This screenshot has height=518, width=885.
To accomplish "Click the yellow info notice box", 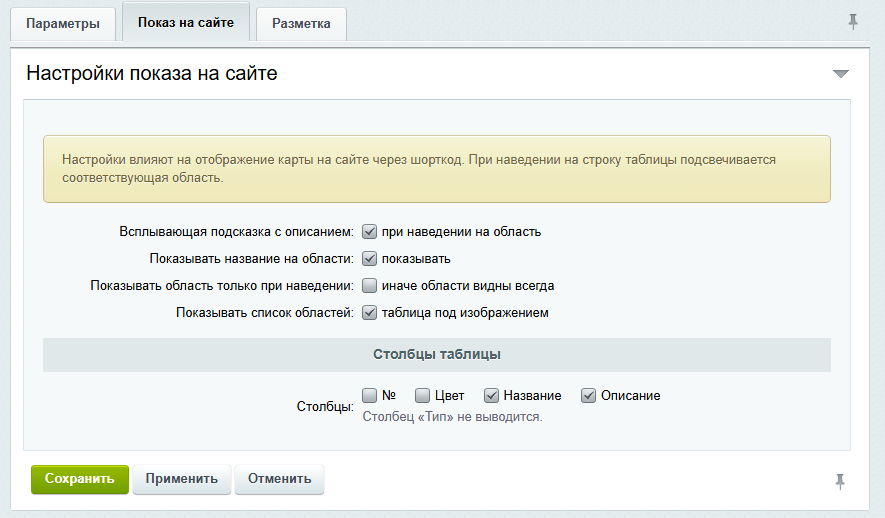I will [x=437, y=169].
